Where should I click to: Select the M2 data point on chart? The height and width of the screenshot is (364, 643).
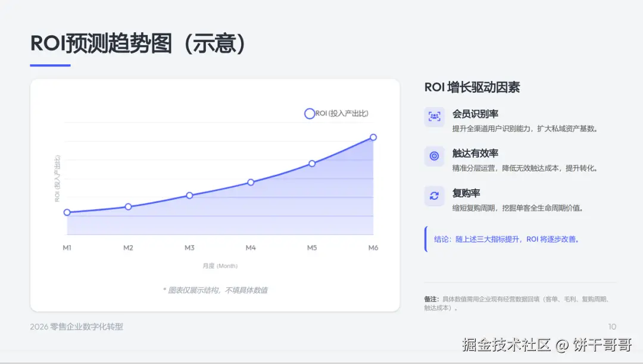tap(129, 207)
